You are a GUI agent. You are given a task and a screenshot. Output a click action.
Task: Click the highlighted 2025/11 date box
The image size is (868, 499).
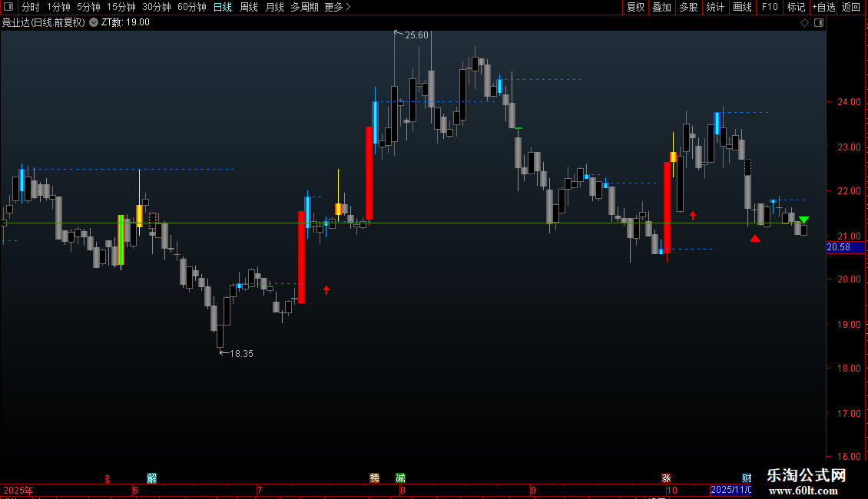pos(731,490)
